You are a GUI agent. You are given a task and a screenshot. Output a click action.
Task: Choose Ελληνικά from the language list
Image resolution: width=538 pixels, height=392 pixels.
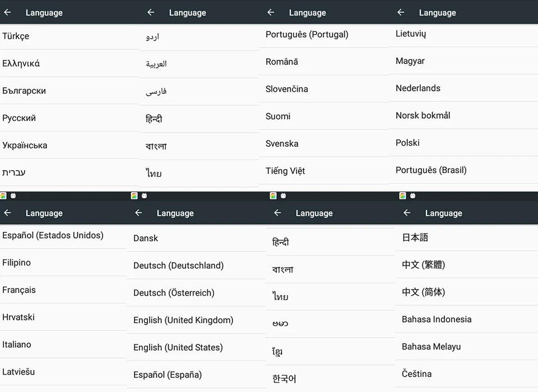pyautogui.click(x=21, y=63)
